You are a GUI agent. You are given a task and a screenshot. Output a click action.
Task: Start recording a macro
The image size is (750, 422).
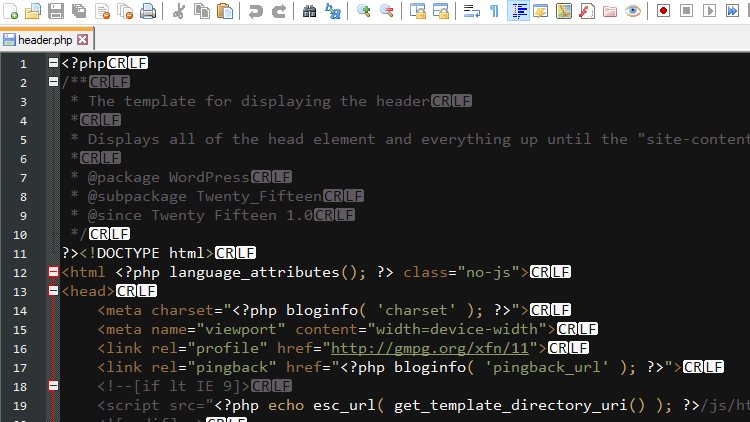663,11
